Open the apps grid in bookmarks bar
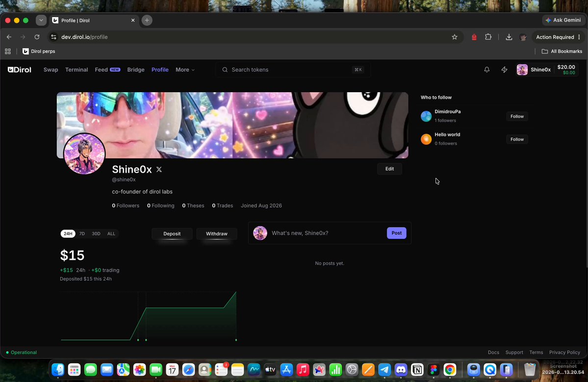588x382 pixels. 8,51
